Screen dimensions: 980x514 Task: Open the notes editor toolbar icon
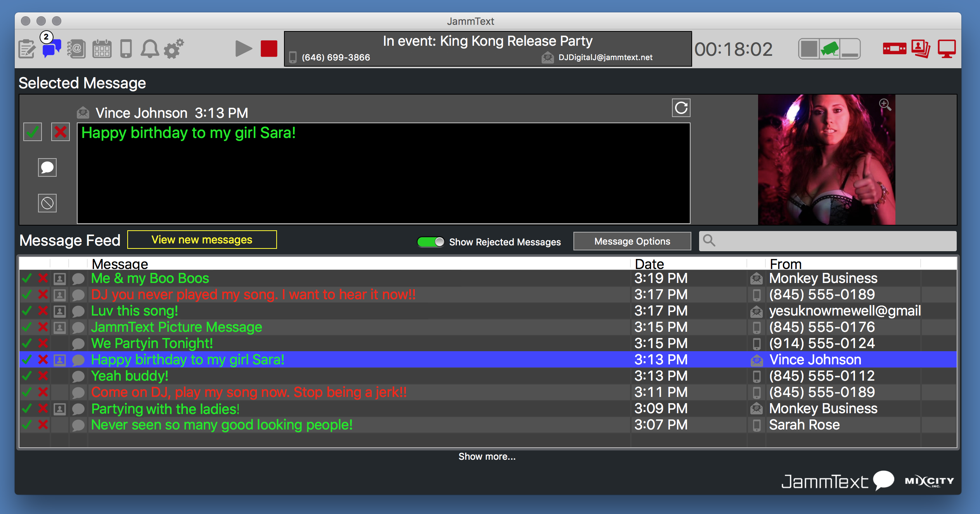[27, 49]
